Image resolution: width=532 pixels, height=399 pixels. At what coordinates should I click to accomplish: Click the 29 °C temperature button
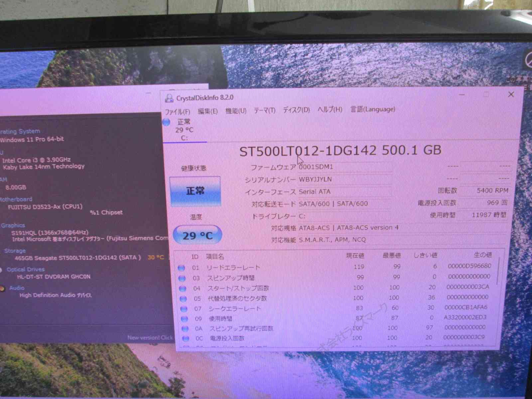pos(198,236)
